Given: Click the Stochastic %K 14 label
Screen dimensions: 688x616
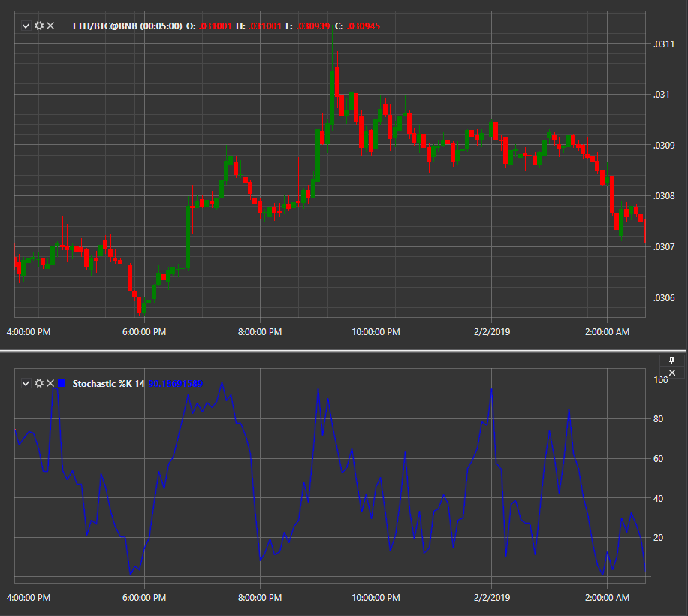Looking at the screenshot, I should point(108,383).
